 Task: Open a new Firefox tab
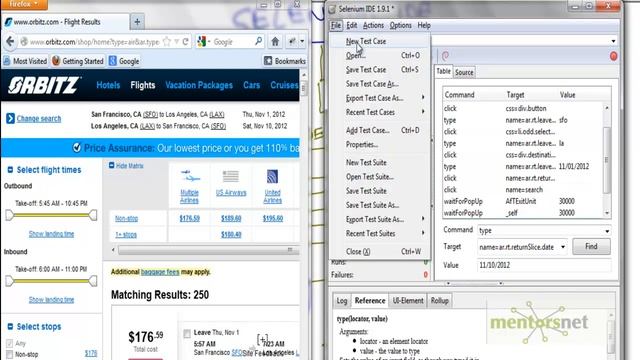[137, 22]
